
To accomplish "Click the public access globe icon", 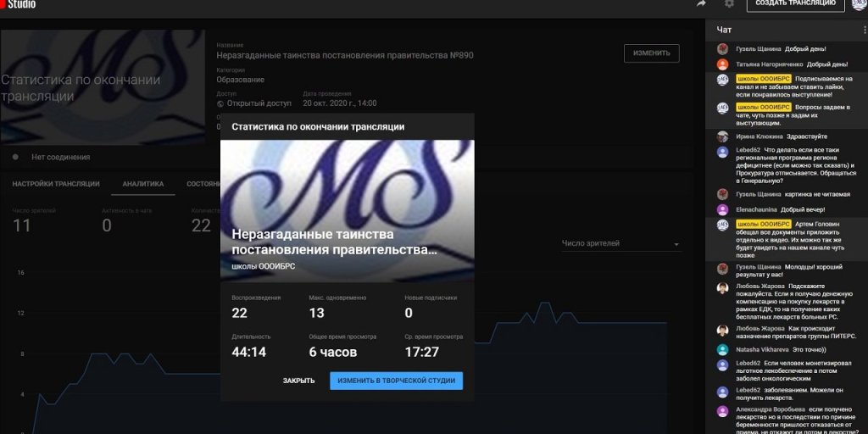I will [x=220, y=103].
